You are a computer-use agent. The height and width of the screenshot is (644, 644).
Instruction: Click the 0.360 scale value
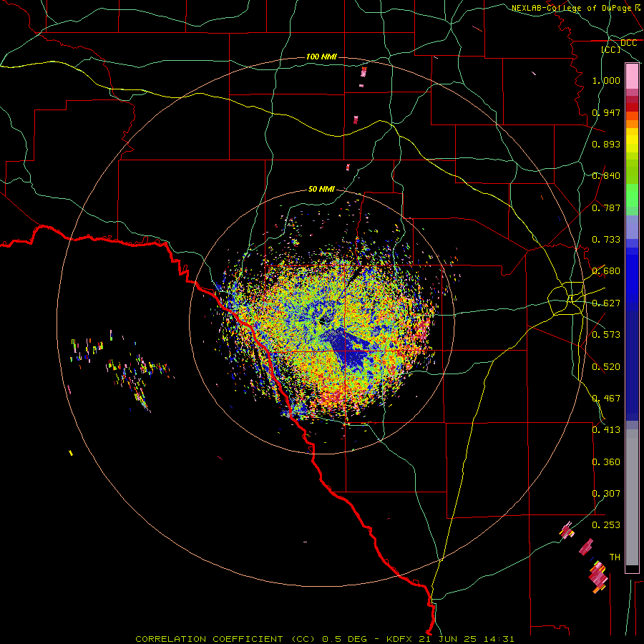(606, 462)
